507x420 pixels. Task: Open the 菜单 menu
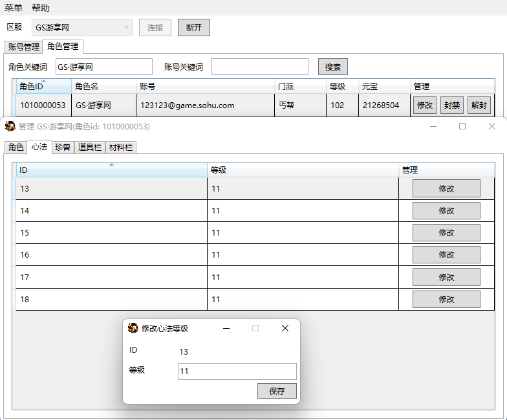(x=14, y=8)
